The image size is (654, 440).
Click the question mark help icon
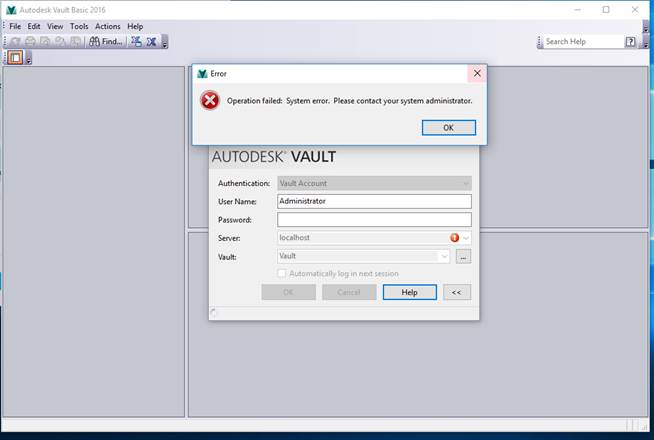tap(630, 41)
